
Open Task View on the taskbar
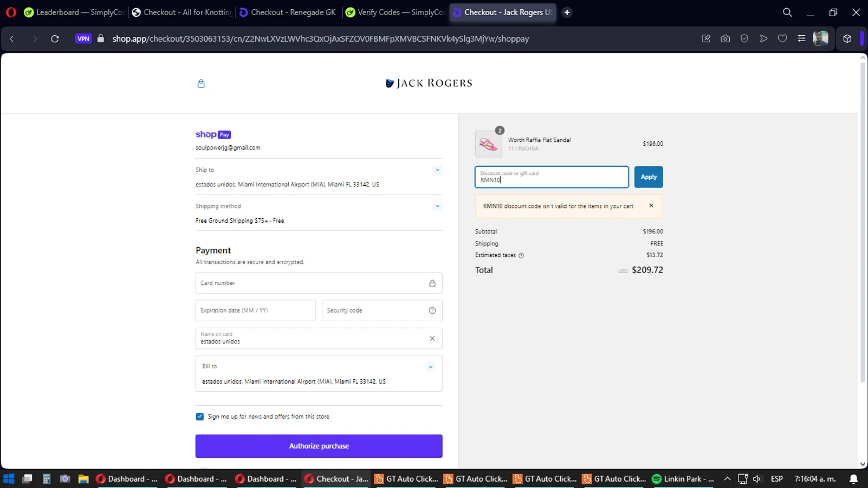coord(27,479)
